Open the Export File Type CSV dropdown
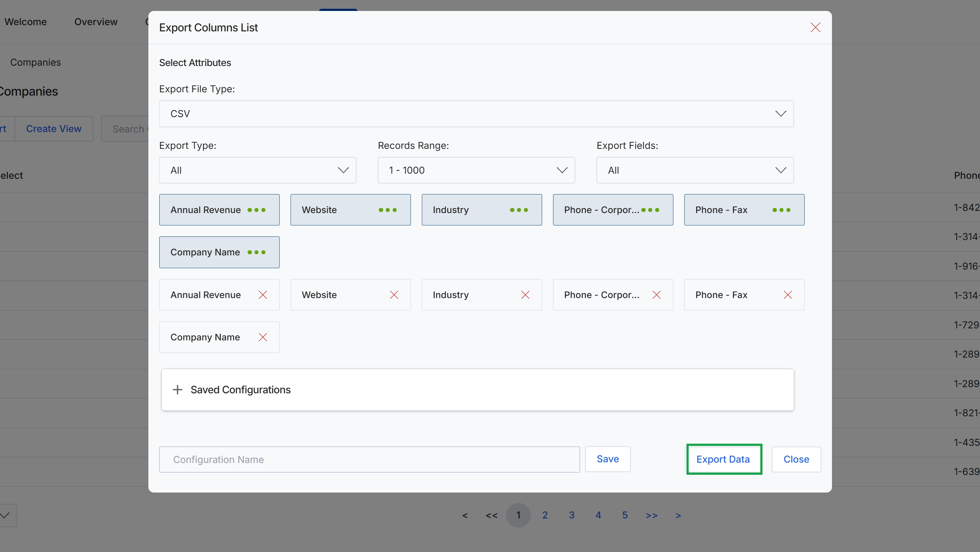The height and width of the screenshot is (552, 980). coord(476,113)
